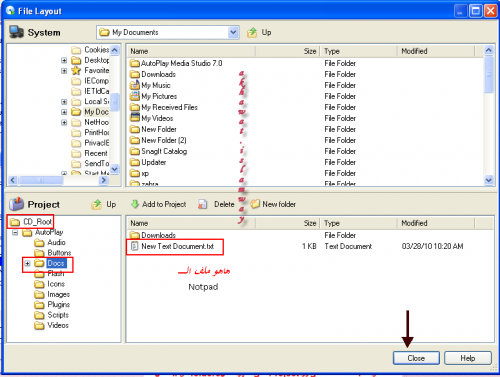The width and height of the screenshot is (500, 377).
Task: Open the My Documents folder dropdown
Action: 233,32
